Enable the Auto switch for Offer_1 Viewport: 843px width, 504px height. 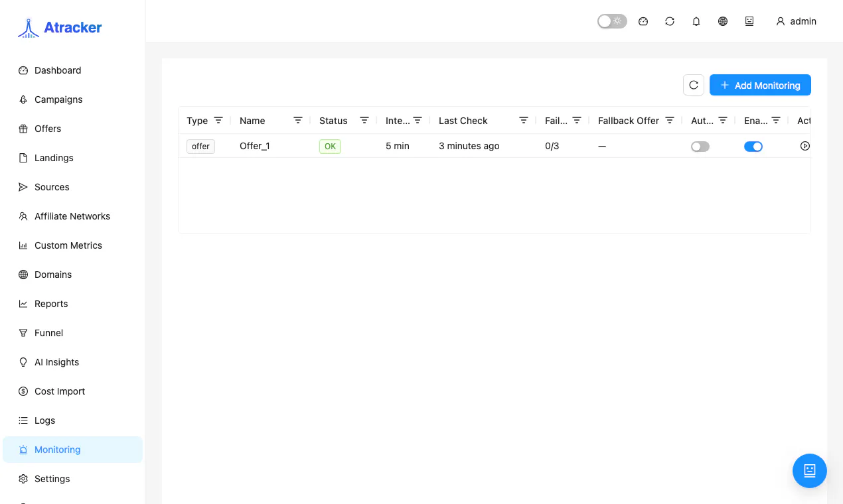pyautogui.click(x=700, y=147)
